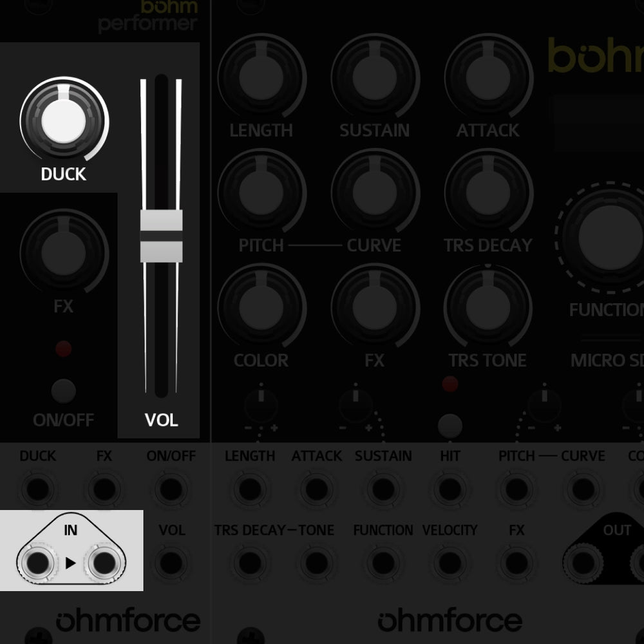Click the ON/OFF CV jack on Performer
Screen dimensions: 644x644
coord(171,489)
